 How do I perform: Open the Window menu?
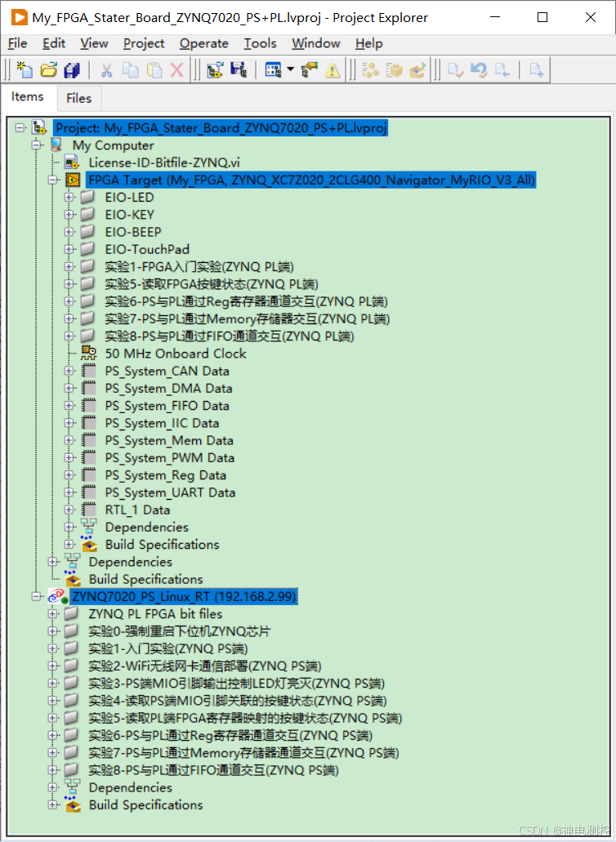[316, 43]
